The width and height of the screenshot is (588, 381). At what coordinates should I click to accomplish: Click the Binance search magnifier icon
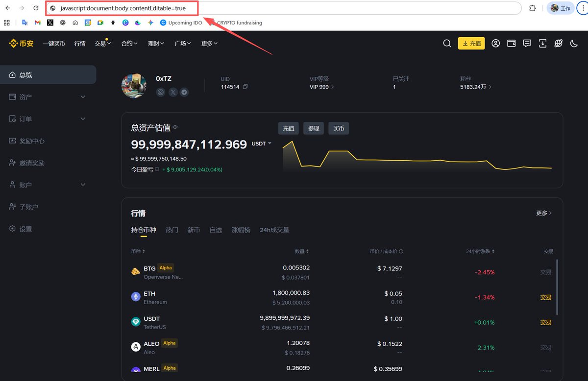[x=447, y=43]
